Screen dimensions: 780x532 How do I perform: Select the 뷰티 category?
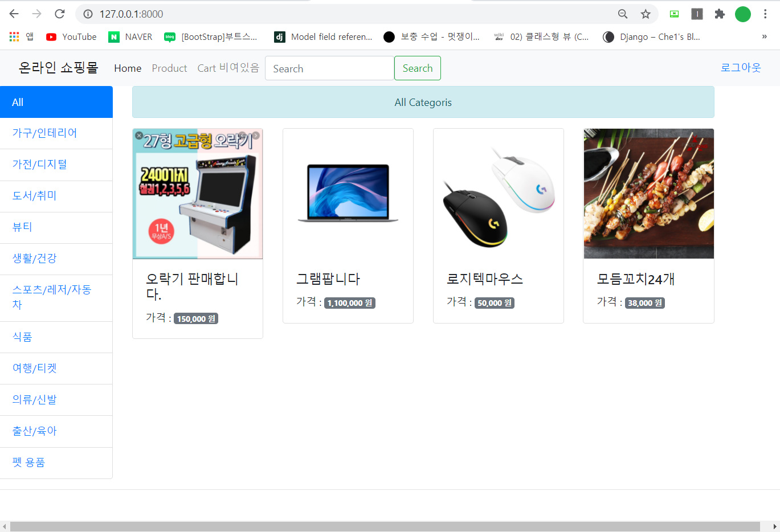(x=56, y=227)
